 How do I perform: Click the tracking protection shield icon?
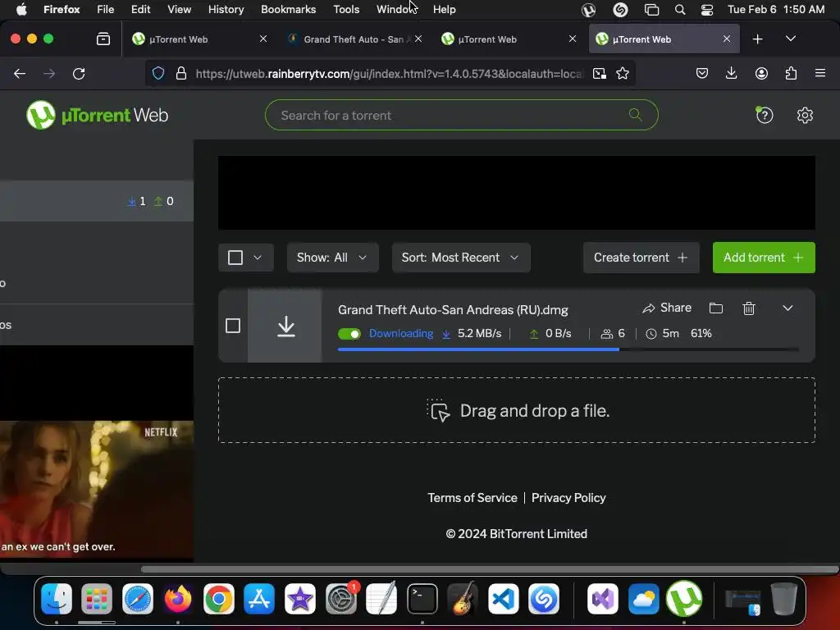pyautogui.click(x=158, y=73)
